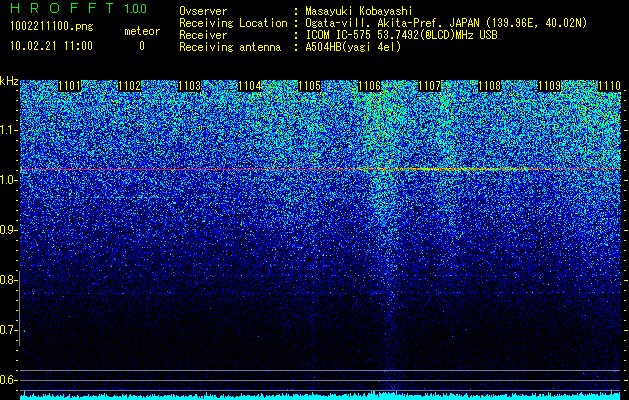Viewport: 629px width, 400px height.
Task: Click the 1101 time marker
Action: (x=69, y=86)
